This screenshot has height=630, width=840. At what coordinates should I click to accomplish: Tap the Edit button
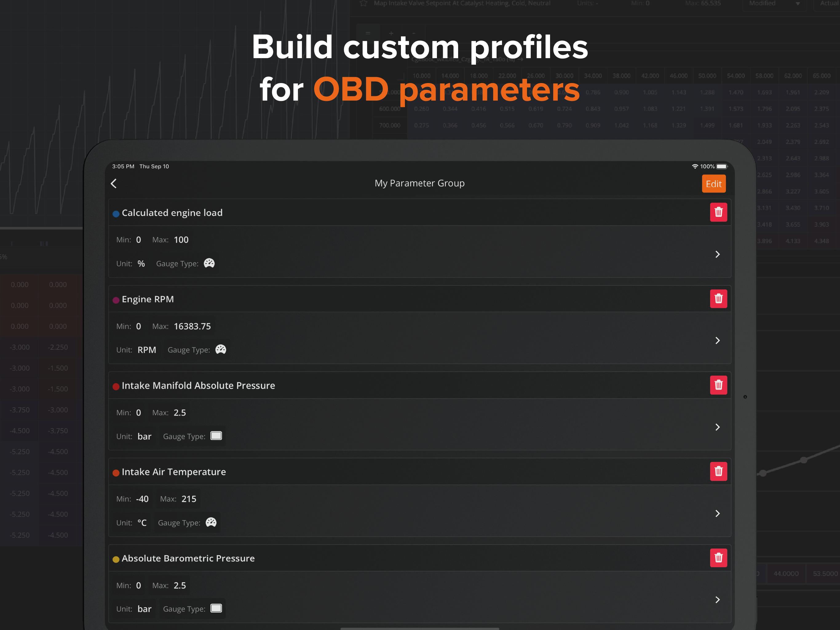pyautogui.click(x=714, y=184)
